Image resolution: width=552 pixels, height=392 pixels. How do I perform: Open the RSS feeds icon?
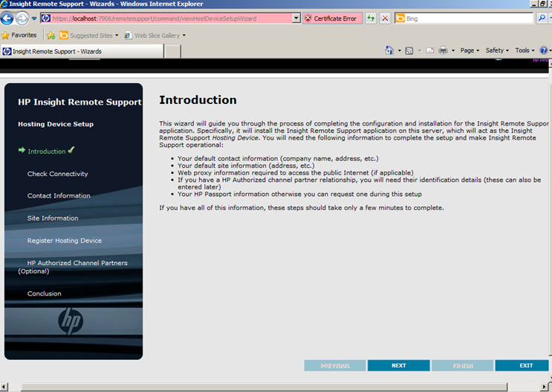point(409,50)
